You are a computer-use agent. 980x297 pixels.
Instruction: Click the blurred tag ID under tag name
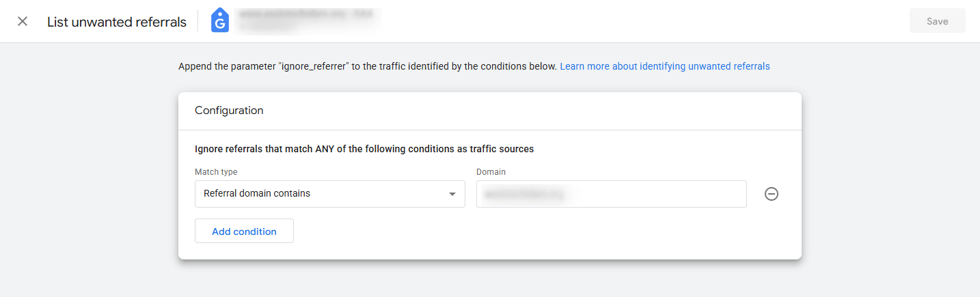coord(267,28)
